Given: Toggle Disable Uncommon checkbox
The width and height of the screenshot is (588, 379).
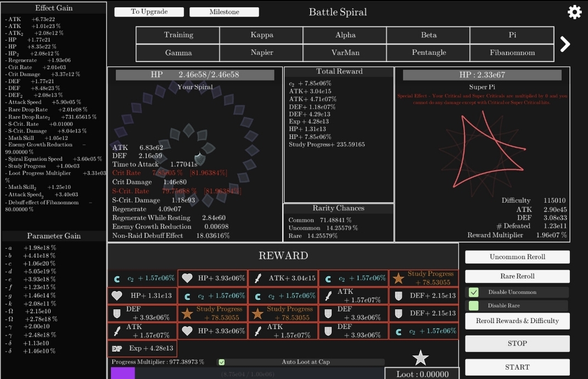Looking at the screenshot, I should coord(474,292).
